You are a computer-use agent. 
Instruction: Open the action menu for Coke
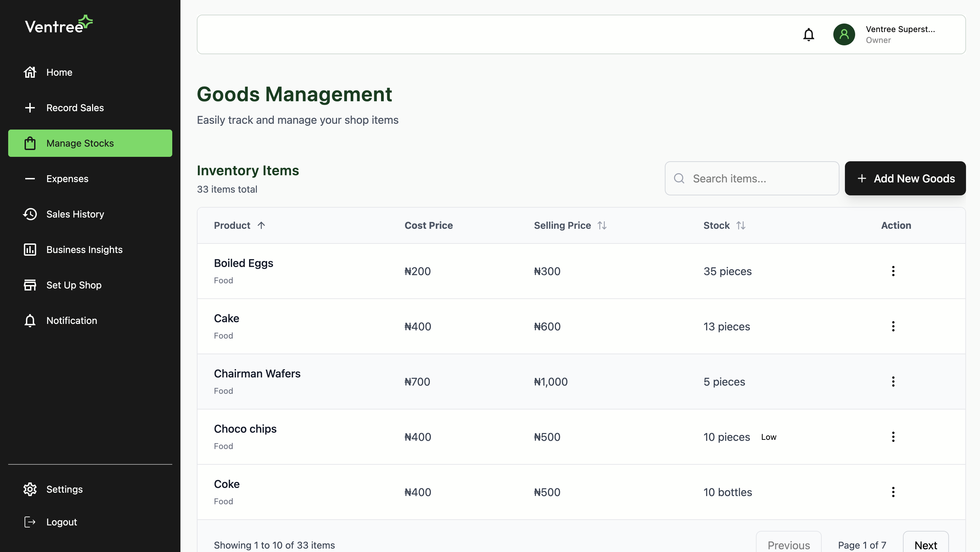[x=893, y=492]
